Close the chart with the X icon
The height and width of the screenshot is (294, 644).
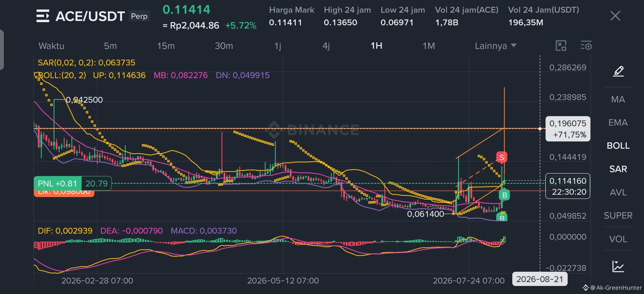point(615,16)
